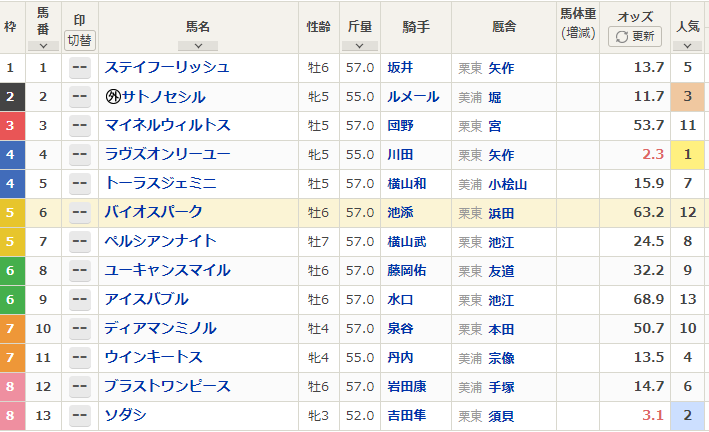Open mark selector for ラヴズオンリーユー row
The width and height of the screenshot is (709, 432).
pos(80,155)
